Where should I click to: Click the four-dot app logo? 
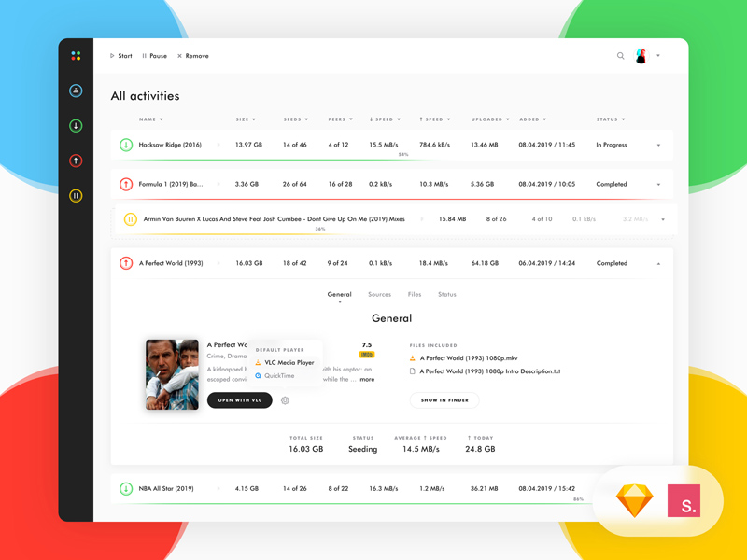click(x=76, y=56)
